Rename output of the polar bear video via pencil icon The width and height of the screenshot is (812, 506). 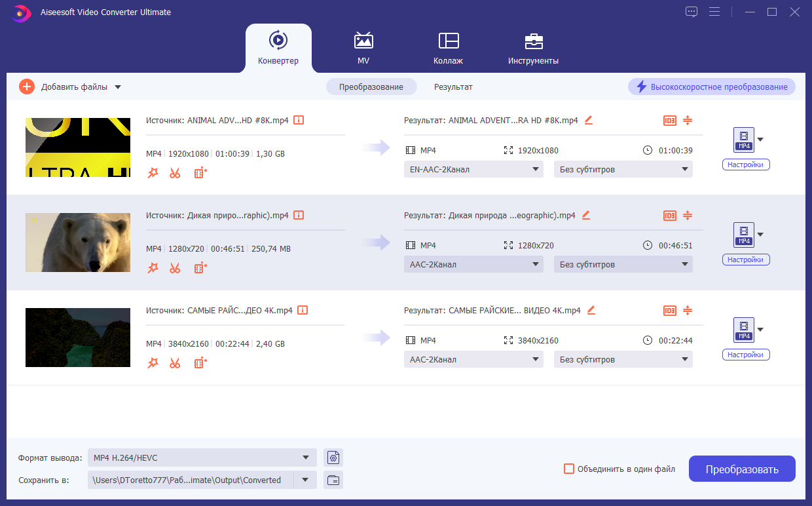(x=585, y=215)
